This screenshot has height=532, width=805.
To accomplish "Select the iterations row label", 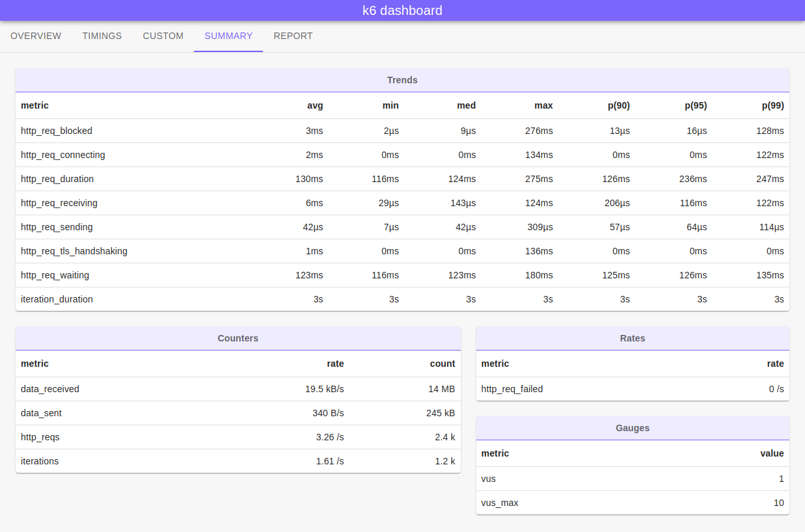I will (40, 461).
